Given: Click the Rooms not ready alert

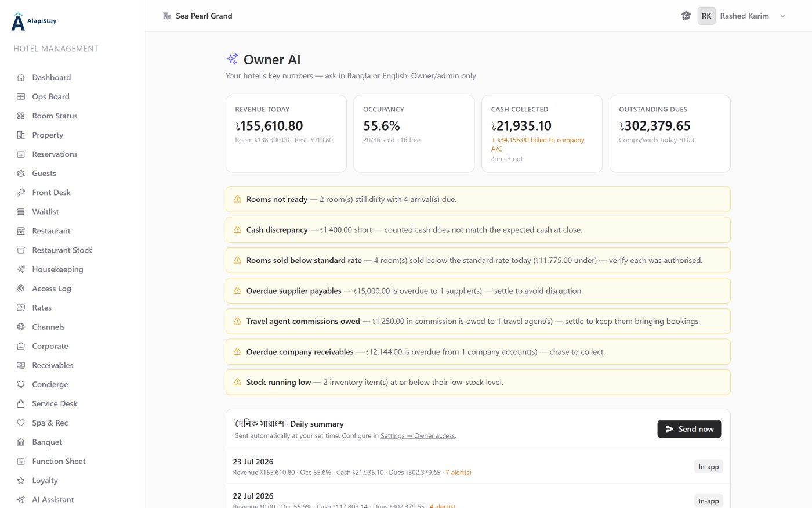Looking at the screenshot, I should point(478,199).
